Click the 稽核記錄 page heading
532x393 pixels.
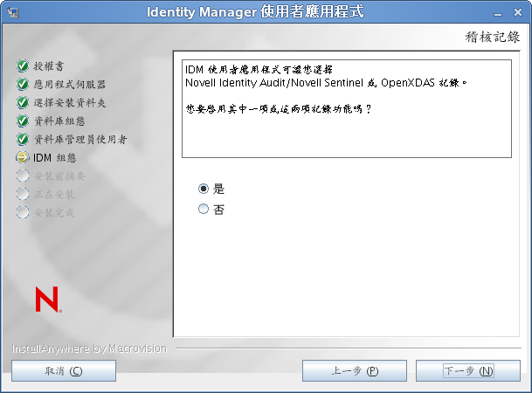coord(492,38)
